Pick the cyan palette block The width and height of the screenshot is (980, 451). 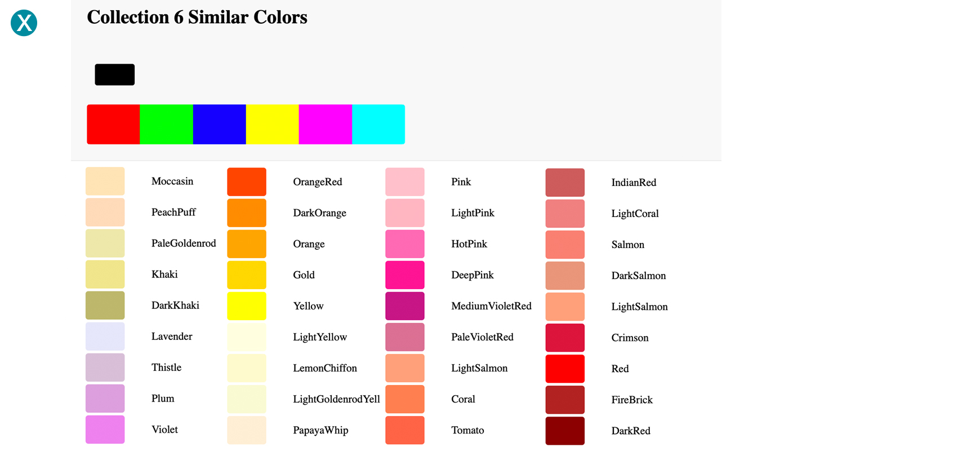[x=378, y=124]
